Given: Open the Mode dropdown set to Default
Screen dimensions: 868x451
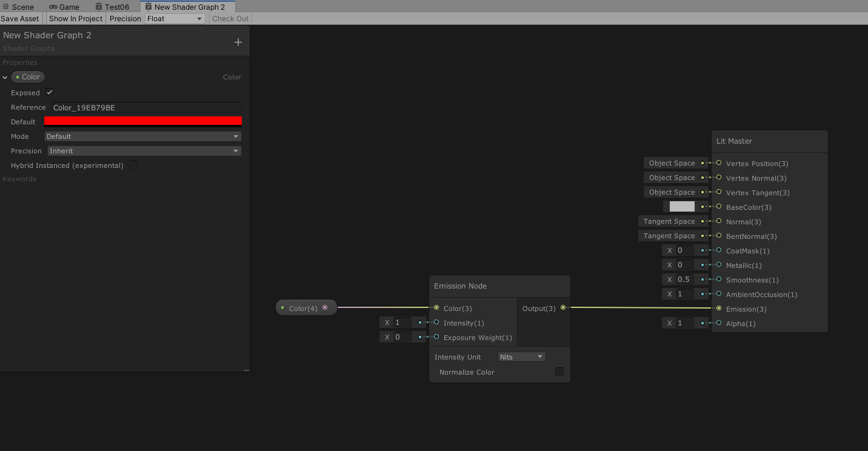Looking at the screenshot, I should coord(142,136).
